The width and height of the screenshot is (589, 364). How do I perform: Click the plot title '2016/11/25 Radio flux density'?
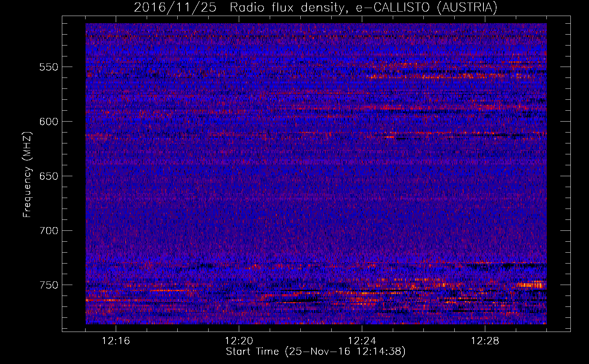click(316, 7)
